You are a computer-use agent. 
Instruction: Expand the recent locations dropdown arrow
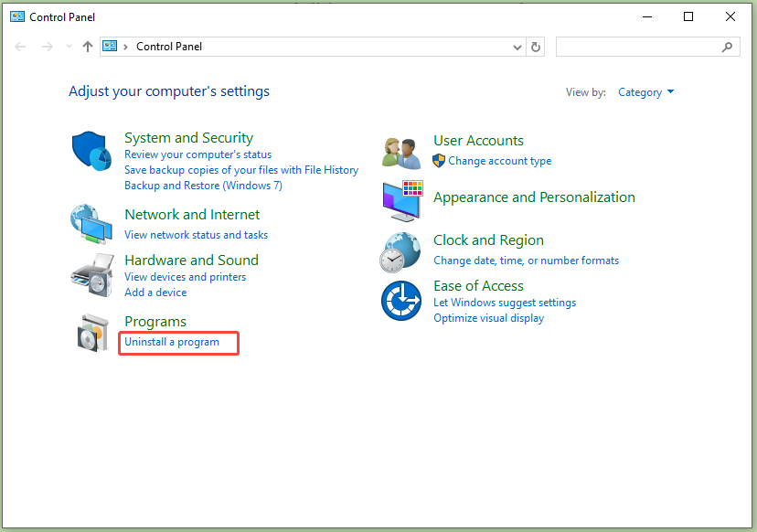69,47
